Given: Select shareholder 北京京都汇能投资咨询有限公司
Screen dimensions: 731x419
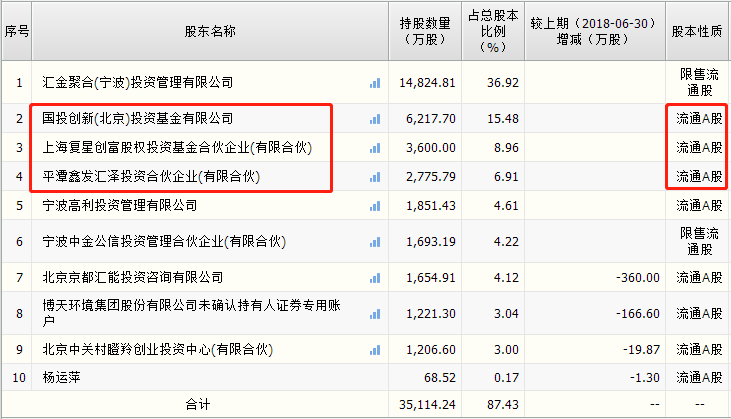Looking at the screenshot, I should coord(133,277).
